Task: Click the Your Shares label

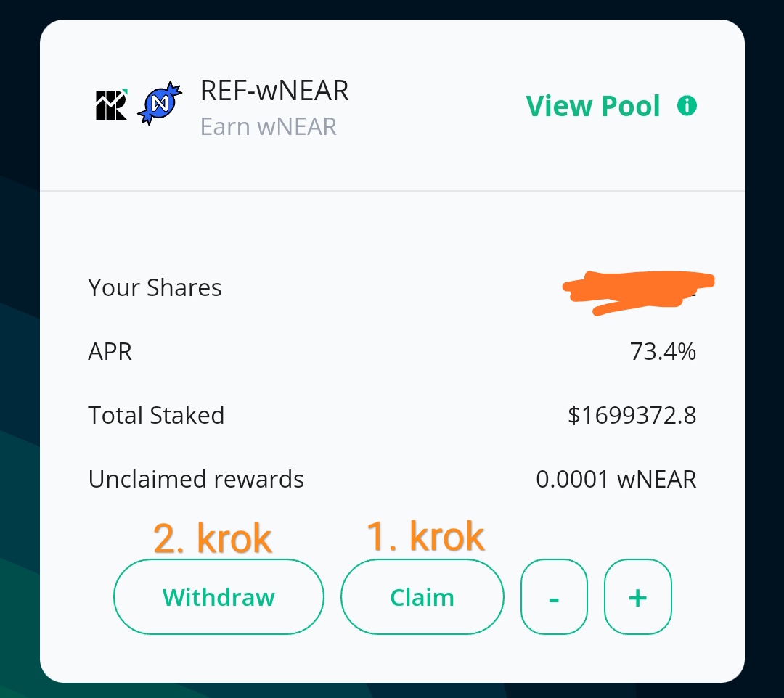Action: pyautogui.click(x=155, y=288)
